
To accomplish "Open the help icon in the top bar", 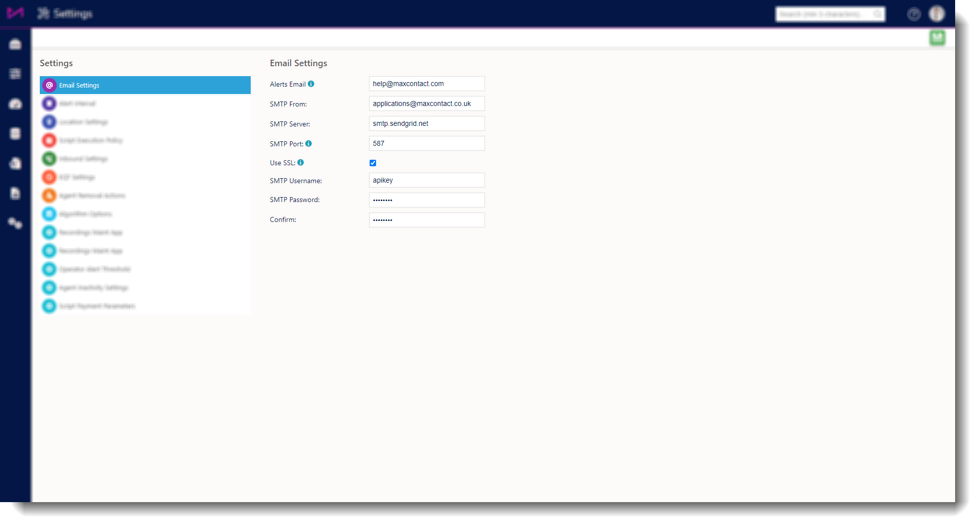I will 914,14.
